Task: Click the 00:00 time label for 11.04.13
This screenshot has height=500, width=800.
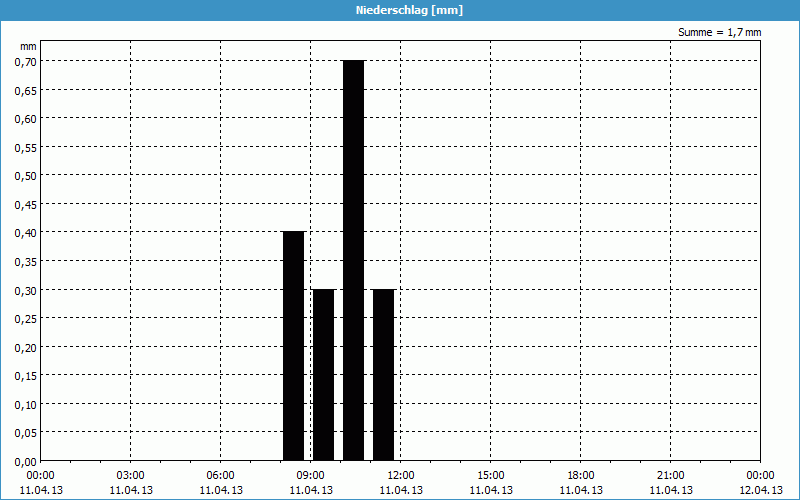Action: (41, 476)
